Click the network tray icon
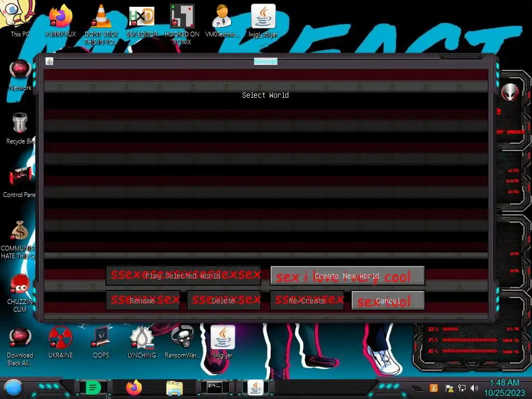Screen dimensions: 532x399 pyautogui.click(x=462, y=388)
